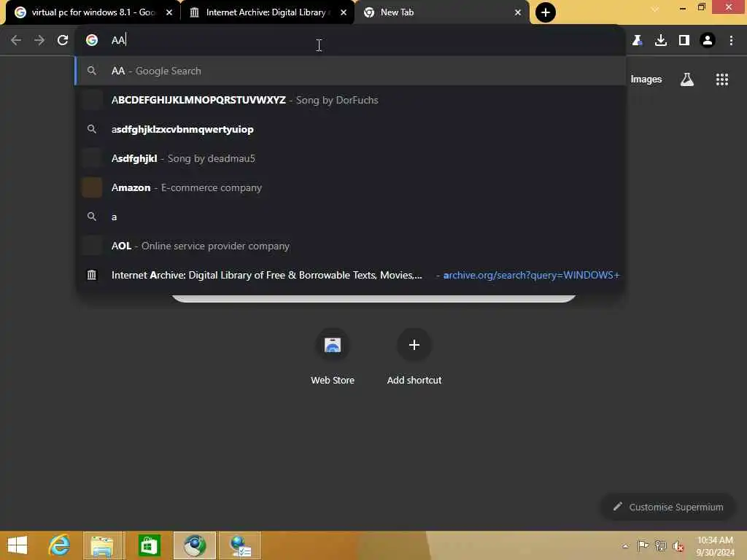Click the Google icon in the address bar
Screen dimensions: 747x560
(92, 41)
